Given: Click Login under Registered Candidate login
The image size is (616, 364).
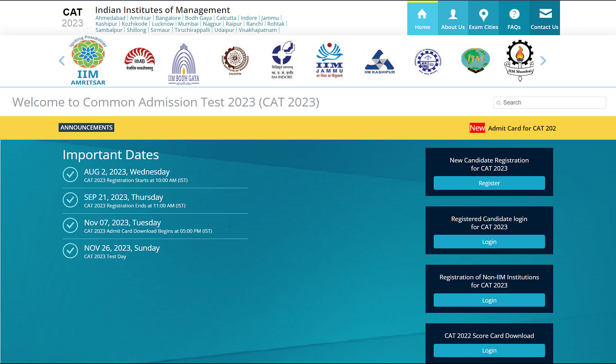Looking at the screenshot, I should click(x=489, y=242).
